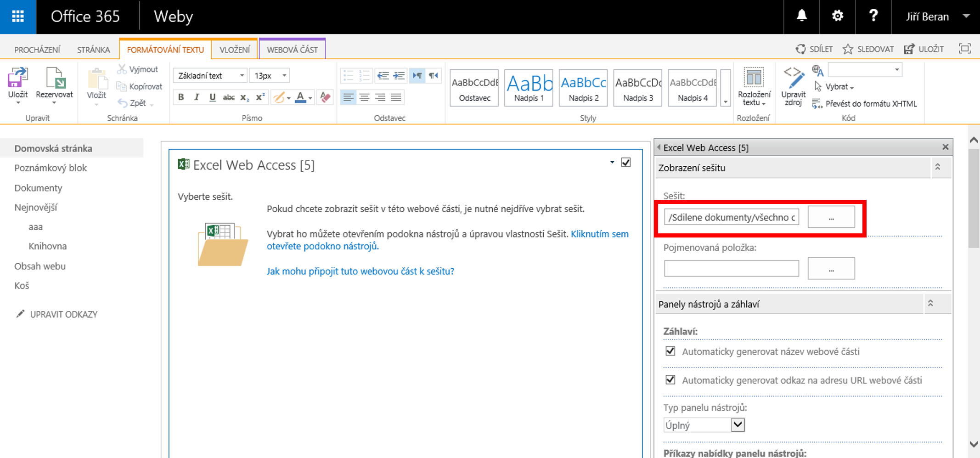Increase paragraph indent
The height and width of the screenshot is (458, 980).
pos(399,75)
